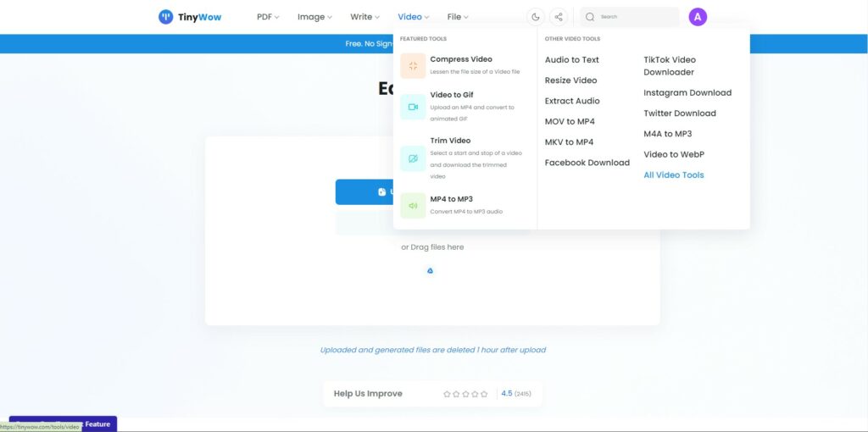Click the Feature button at bottom left
This screenshot has height=432, width=868.
tap(63, 424)
